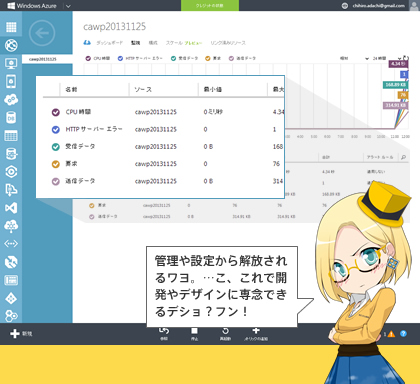Open the Mobile Services phone icon
This screenshot has width=420, height=384.
tap(11, 81)
